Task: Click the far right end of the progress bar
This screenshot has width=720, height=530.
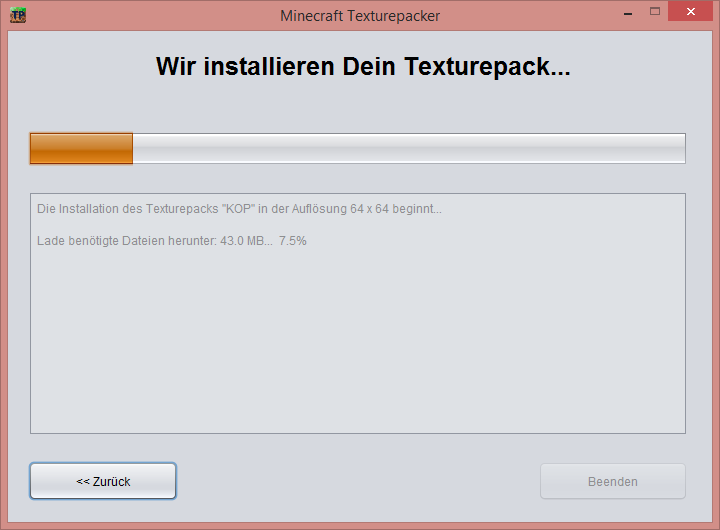Action: 680,148
